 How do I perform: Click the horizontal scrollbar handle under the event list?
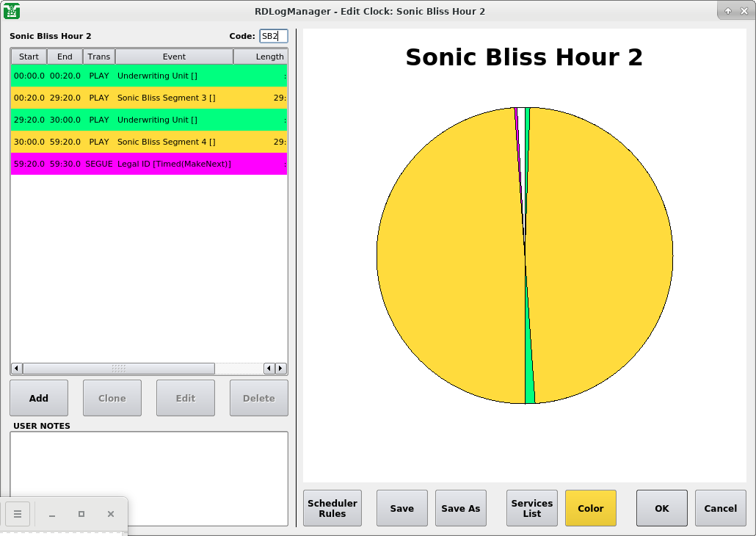(x=118, y=369)
